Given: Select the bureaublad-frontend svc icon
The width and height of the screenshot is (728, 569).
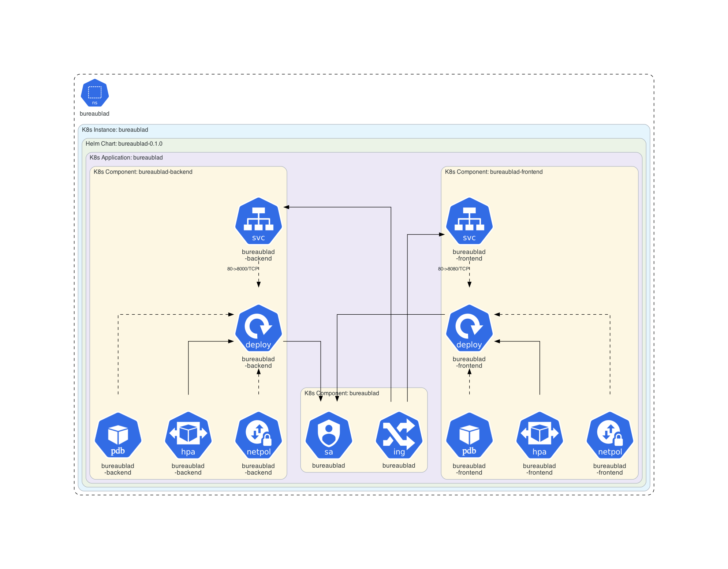Looking at the screenshot, I should [469, 221].
